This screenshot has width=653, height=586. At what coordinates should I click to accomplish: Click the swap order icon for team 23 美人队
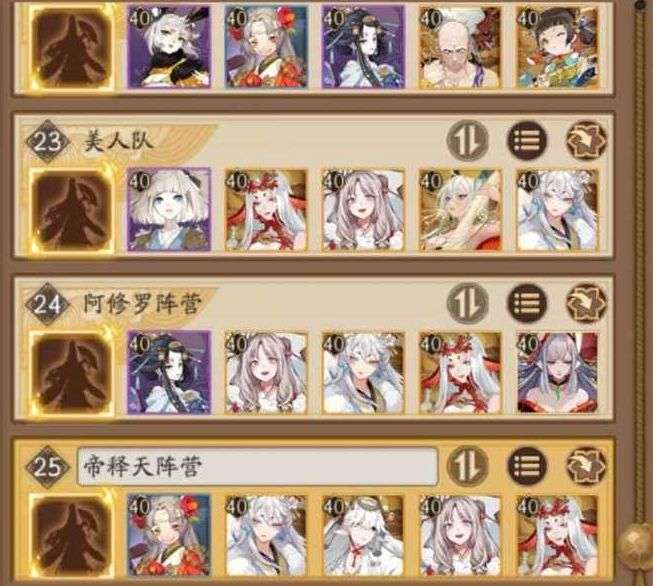point(468,140)
